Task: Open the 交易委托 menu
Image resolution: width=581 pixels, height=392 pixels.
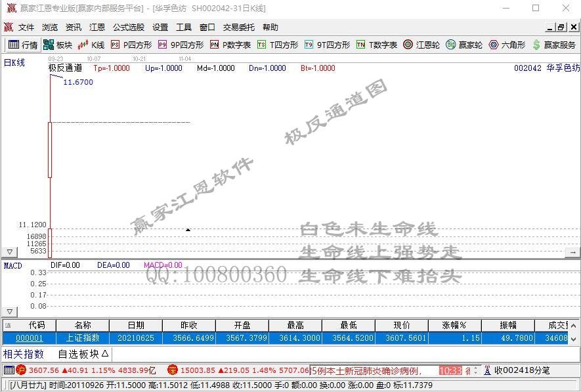Action: point(238,27)
